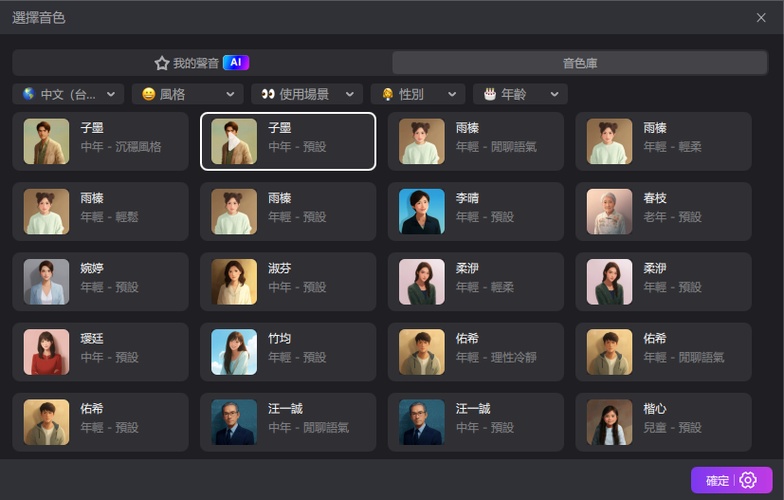Select 竹均 年輕 - 預設 avatar
The width and height of the screenshot is (784, 500).
tap(234, 352)
